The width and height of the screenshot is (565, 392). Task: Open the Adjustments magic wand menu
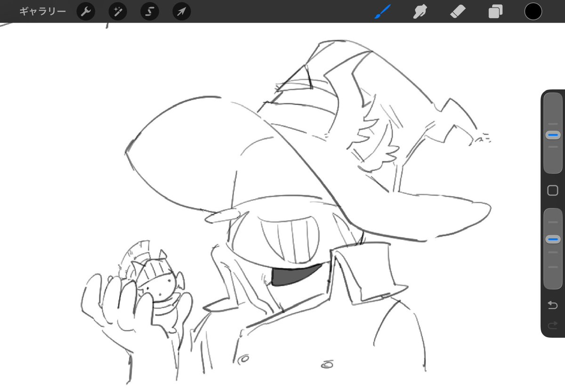click(118, 12)
